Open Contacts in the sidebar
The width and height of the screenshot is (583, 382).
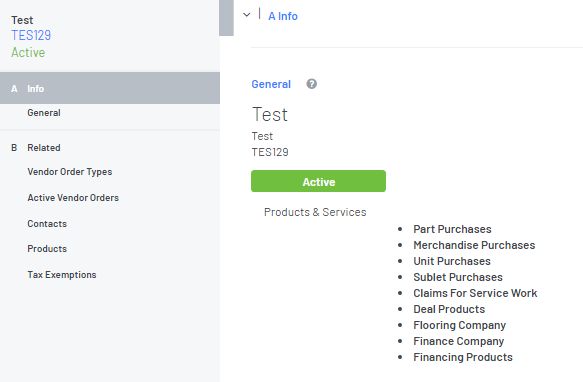(x=47, y=224)
